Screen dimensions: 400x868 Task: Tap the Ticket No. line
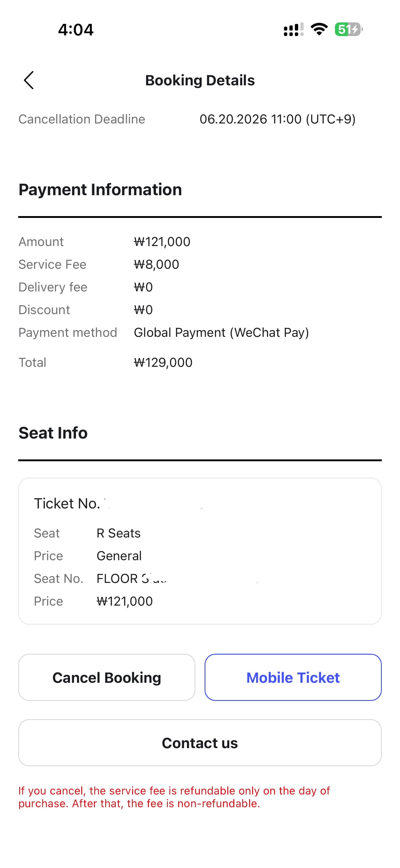tap(118, 503)
